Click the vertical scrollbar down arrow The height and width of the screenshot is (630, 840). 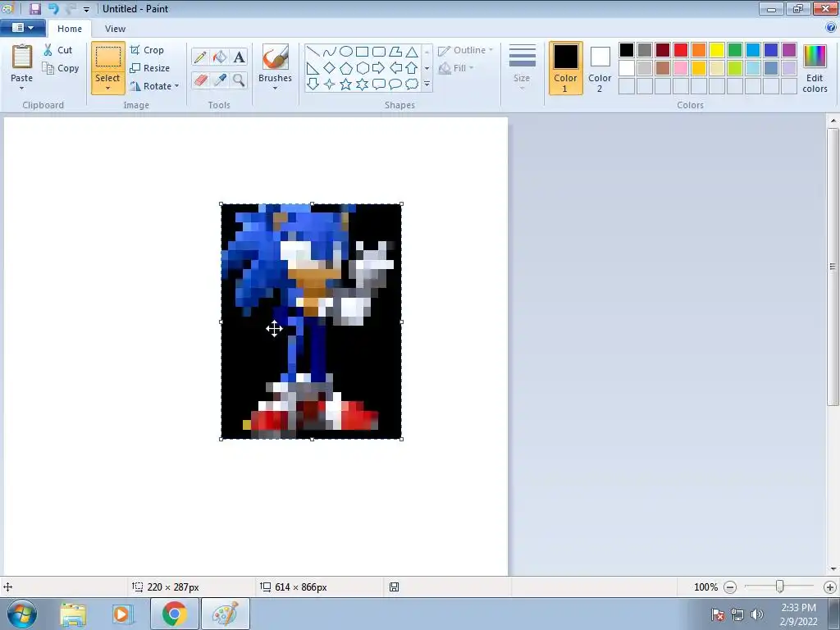(x=833, y=569)
